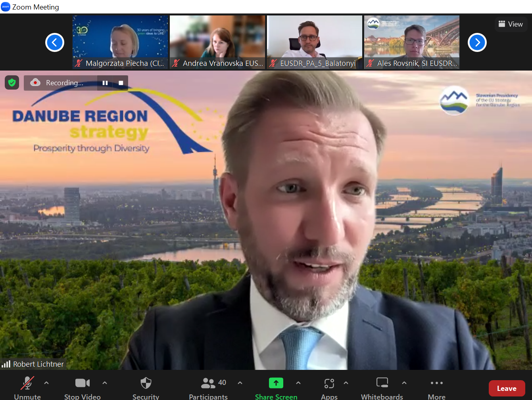The width and height of the screenshot is (532, 400).
Task: Leave the meeting
Action: coord(507,389)
